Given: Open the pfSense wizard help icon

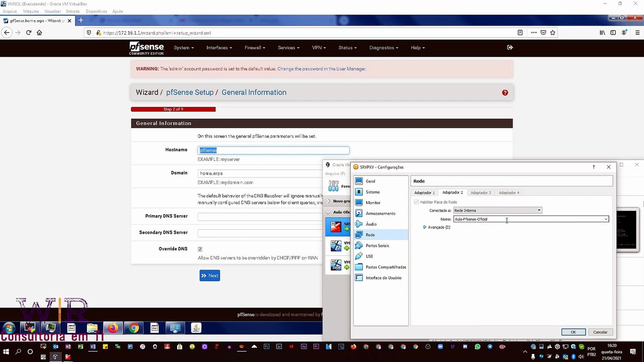Looking at the screenshot, I should click(x=505, y=93).
